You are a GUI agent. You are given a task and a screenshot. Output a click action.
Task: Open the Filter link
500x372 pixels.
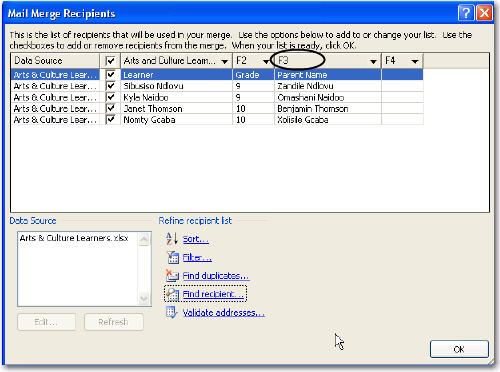(x=197, y=258)
